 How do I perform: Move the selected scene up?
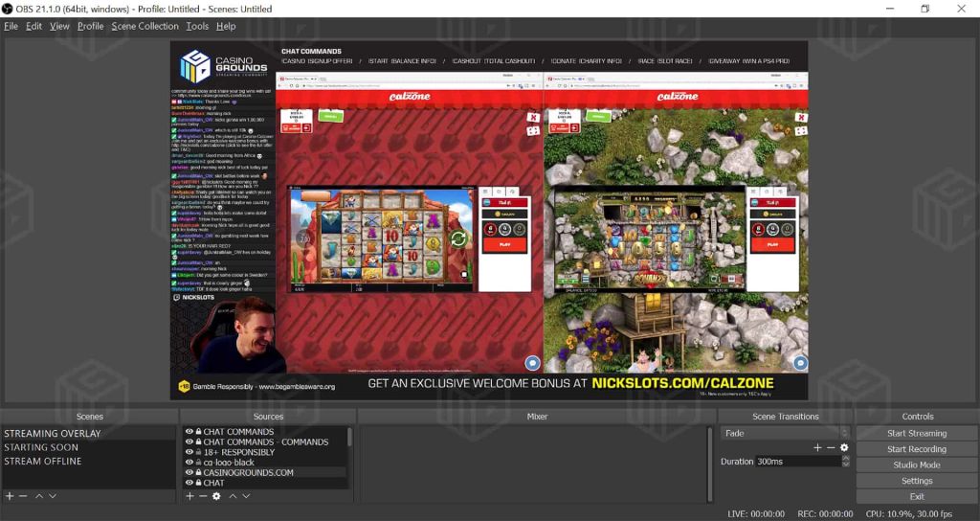point(38,496)
